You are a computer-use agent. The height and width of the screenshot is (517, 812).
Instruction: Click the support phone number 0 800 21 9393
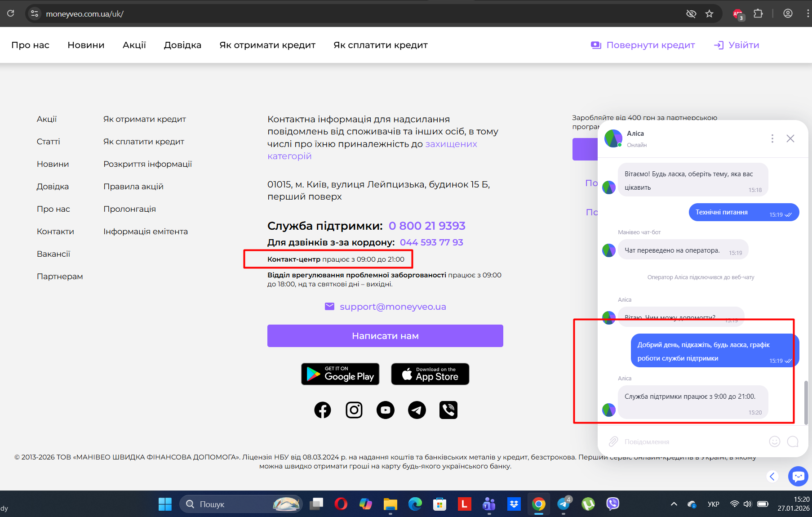(x=427, y=226)
